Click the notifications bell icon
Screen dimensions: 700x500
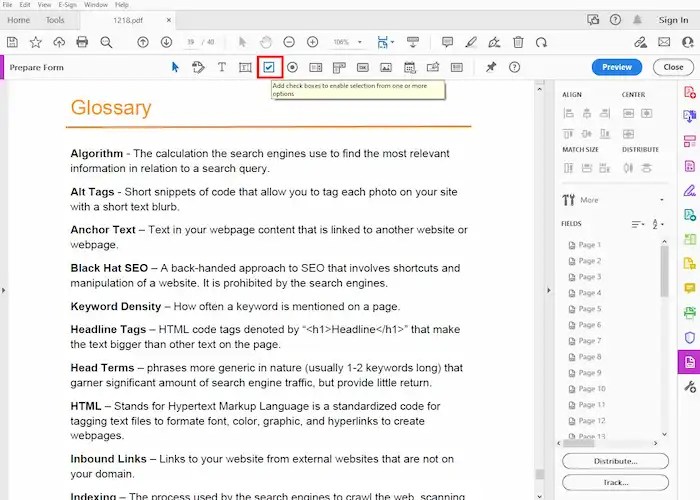point(637,20)
